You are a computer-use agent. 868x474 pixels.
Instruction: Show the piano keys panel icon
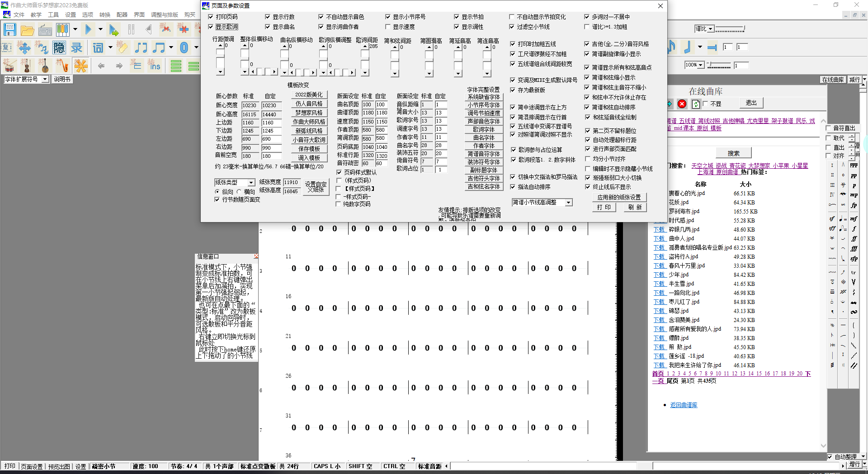pyautogui.click(x=62, y=30)
